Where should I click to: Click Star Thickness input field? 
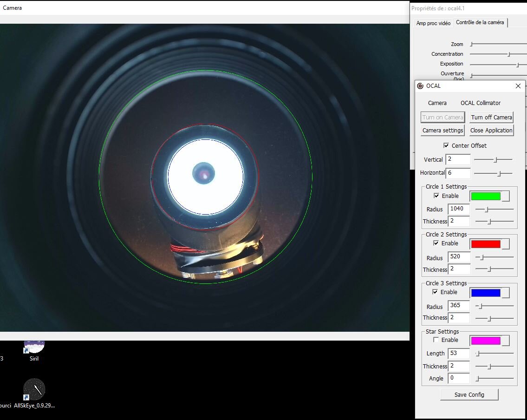point(459,366)
